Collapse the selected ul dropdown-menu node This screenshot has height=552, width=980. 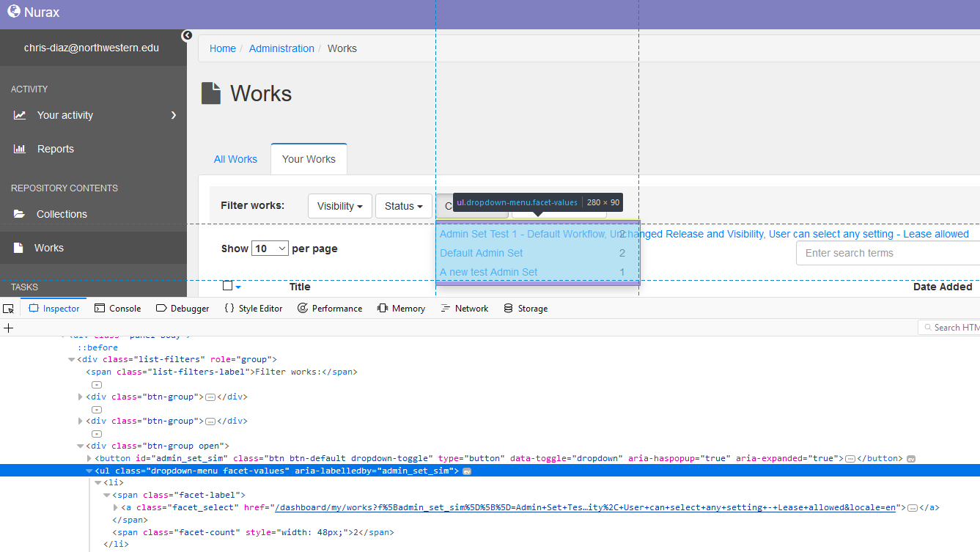click(x=89, y=471)
